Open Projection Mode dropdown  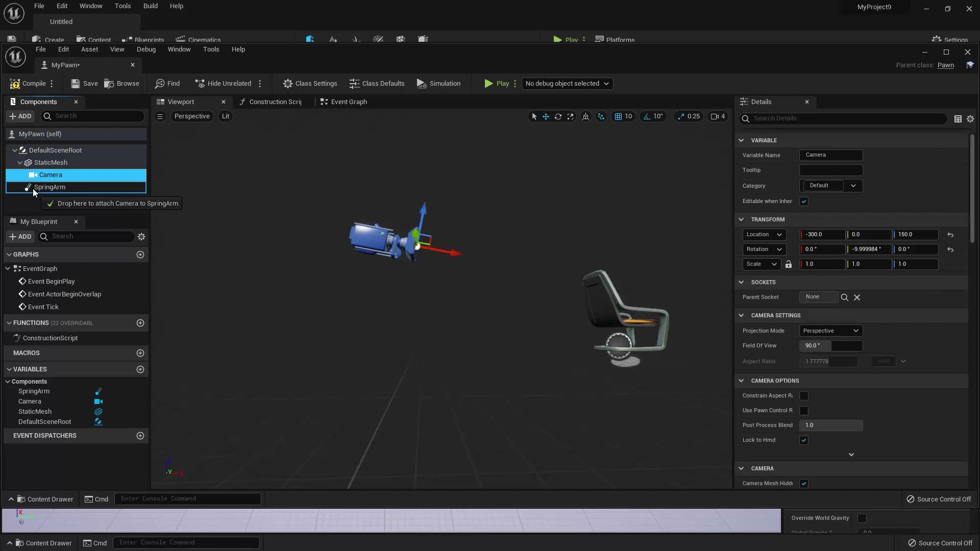click(831, 331)
